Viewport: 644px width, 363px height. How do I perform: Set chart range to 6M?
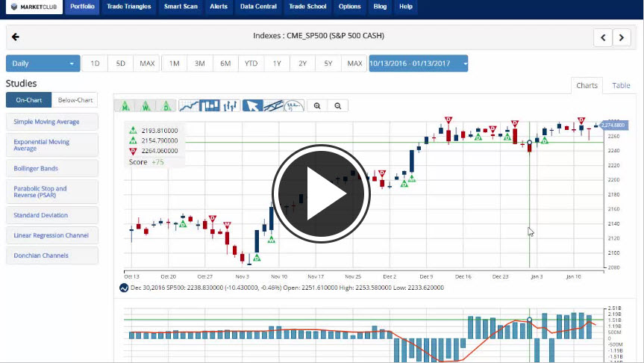point(225,63)
